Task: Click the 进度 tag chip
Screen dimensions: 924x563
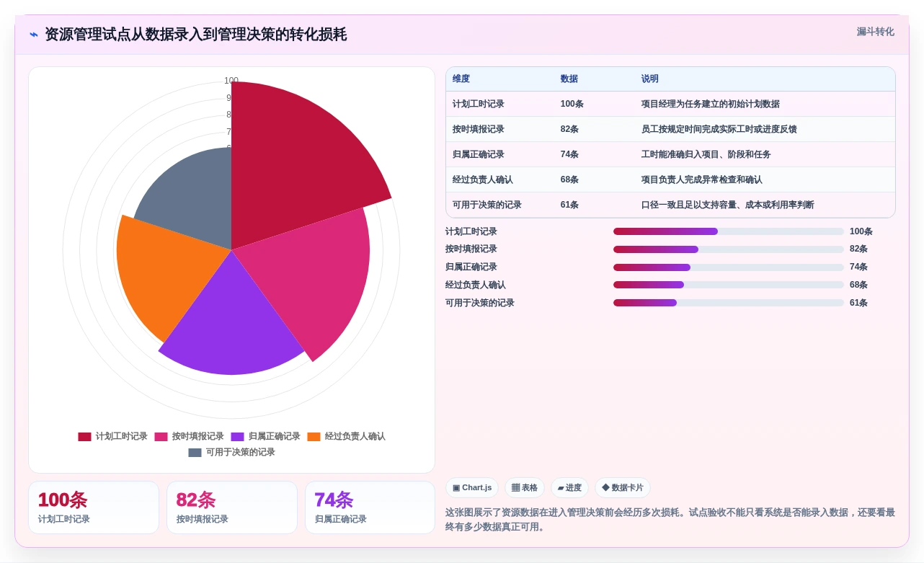Action: [x=569, y=488]
